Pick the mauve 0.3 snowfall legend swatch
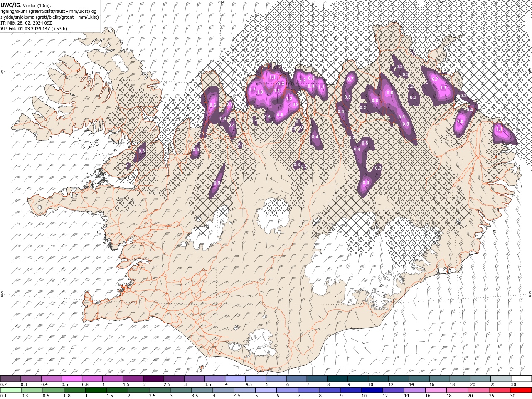 tap(31, 378)
